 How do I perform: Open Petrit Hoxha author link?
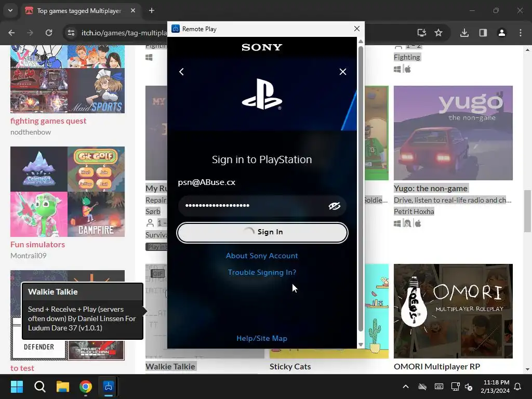click(x=414, y=211)
